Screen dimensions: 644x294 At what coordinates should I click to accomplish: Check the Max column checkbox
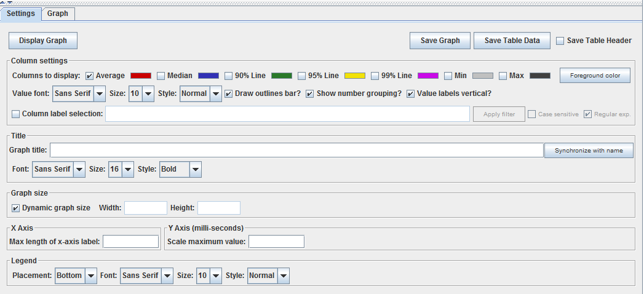coord(503,76)
